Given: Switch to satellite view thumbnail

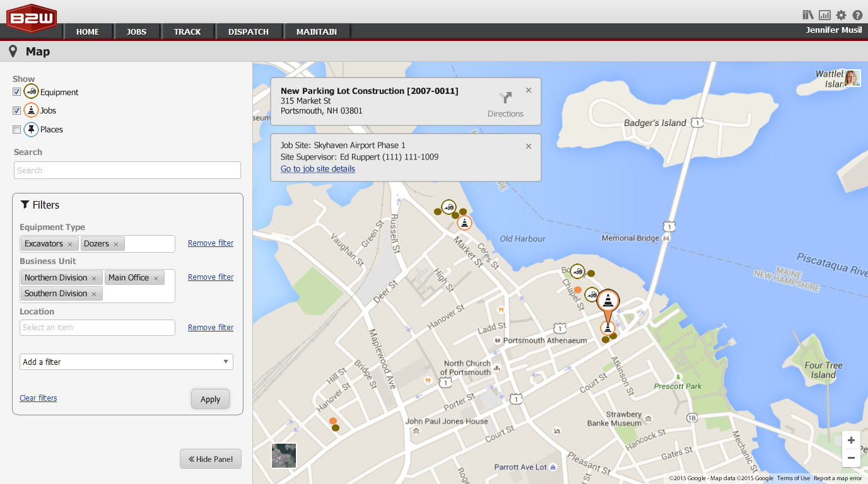Looking at the screenshot, I should coord(283,456).
